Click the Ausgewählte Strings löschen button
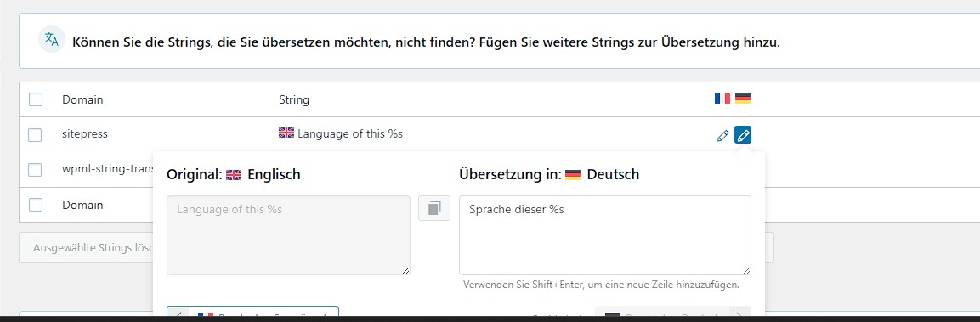 point(86,247)
